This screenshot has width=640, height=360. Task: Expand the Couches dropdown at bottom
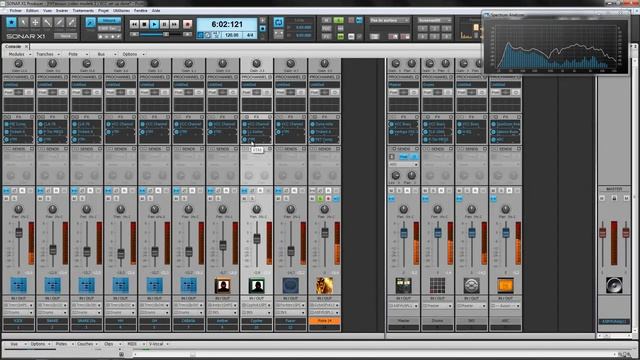pyautogui.click(x=88, y=344)
